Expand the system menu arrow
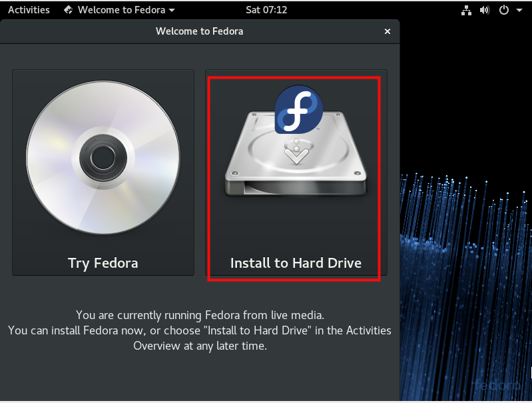The width and height of the screenshot is (532, 403). pyautogui.click(x=519, y=11)
